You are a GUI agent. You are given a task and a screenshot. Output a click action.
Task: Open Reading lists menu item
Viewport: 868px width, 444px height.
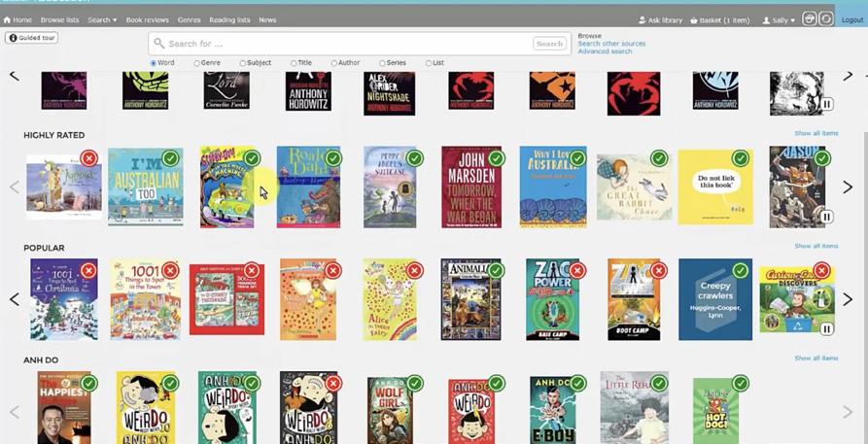(x=229, y=20)
